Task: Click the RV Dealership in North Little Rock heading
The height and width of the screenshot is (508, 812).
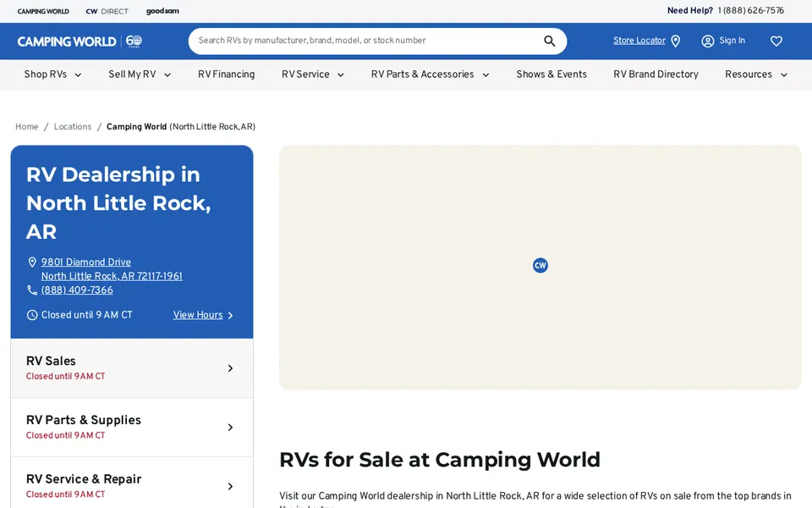Action: pyautogui.click(x=118, y=203)
